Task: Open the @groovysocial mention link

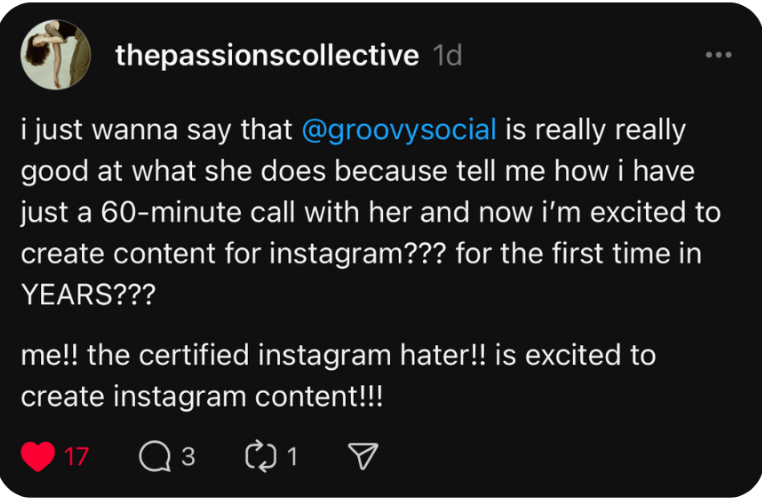Action: (399, 131)
